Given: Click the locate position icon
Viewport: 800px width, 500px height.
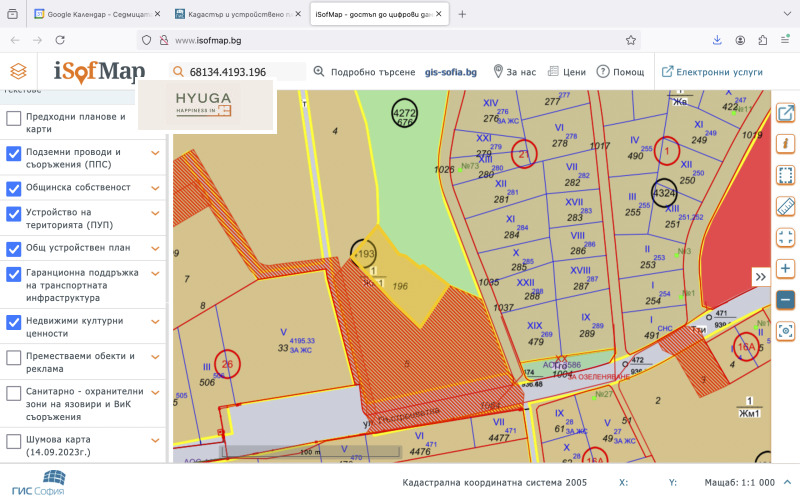Looking at the screenshot, I should pyautogui.click(x=785, y=330).
